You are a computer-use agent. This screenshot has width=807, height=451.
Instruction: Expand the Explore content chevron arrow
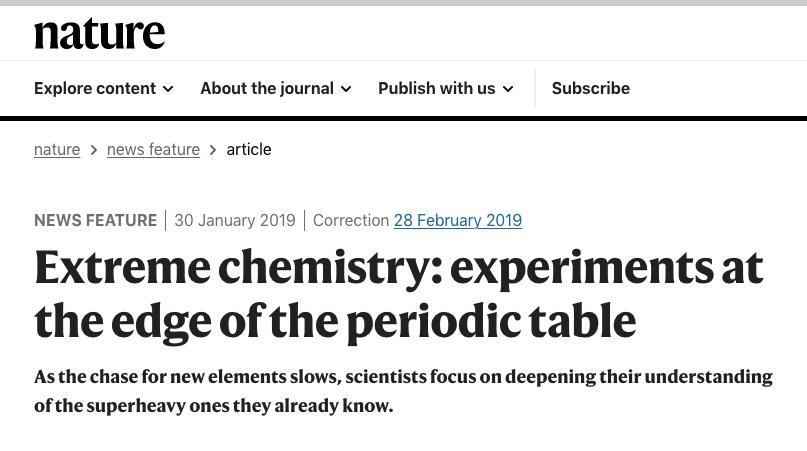click(x=168, y=89)
